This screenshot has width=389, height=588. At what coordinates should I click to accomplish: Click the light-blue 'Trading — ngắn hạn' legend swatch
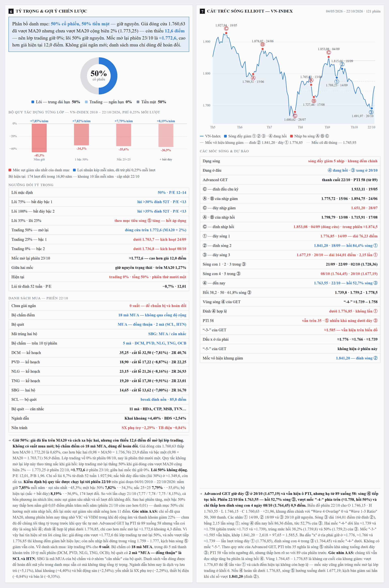click(86, 102)
